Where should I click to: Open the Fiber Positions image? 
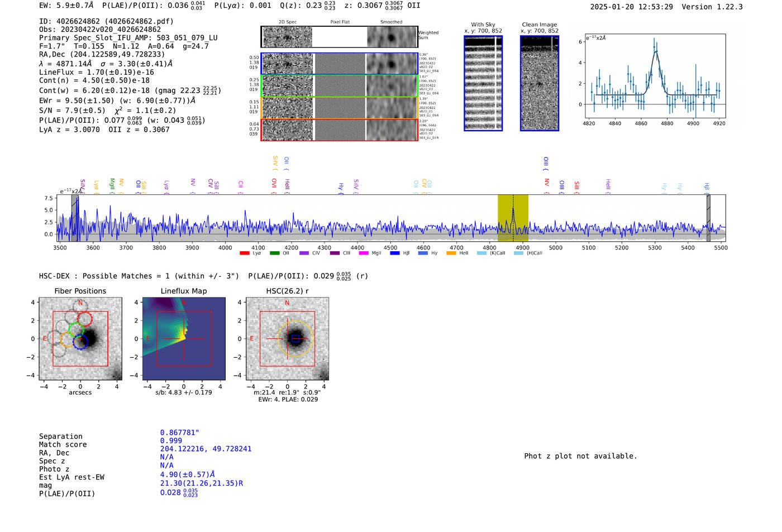coord(80,339)
